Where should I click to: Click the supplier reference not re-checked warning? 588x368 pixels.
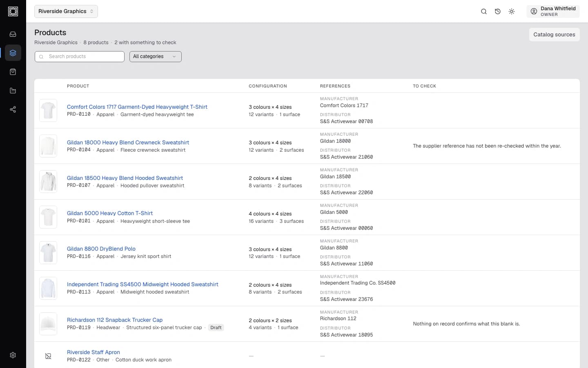pos(487,146)
